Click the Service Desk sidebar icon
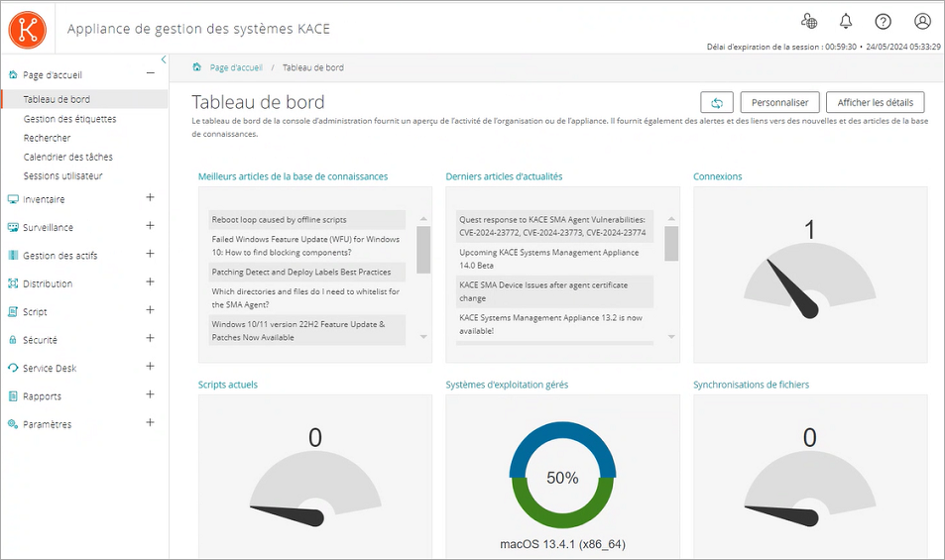945x560 pixels. pyautogui.click(x=13, y=368)
